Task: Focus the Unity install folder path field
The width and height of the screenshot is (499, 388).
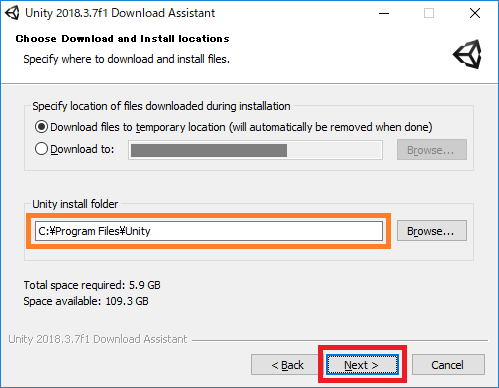Action: click(x=209, y=231)
